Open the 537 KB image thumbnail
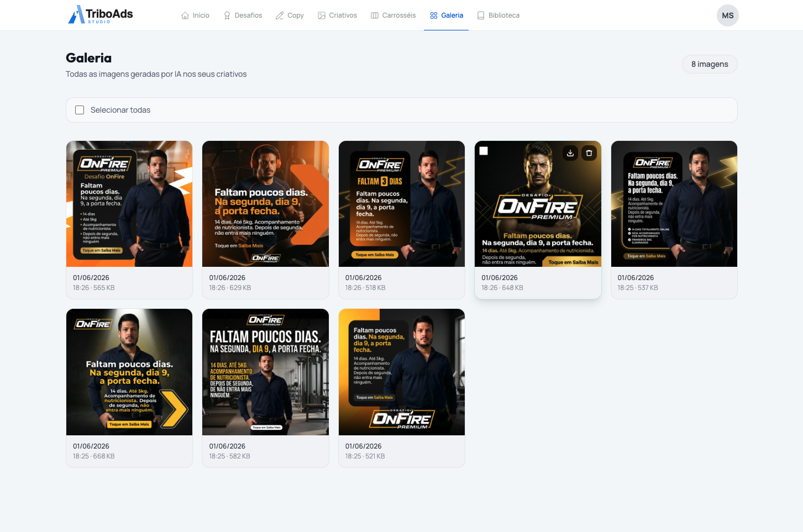Image resolution: width=803 pixels, height=532 pixels. pyautogui.click(x=674, y=204)
